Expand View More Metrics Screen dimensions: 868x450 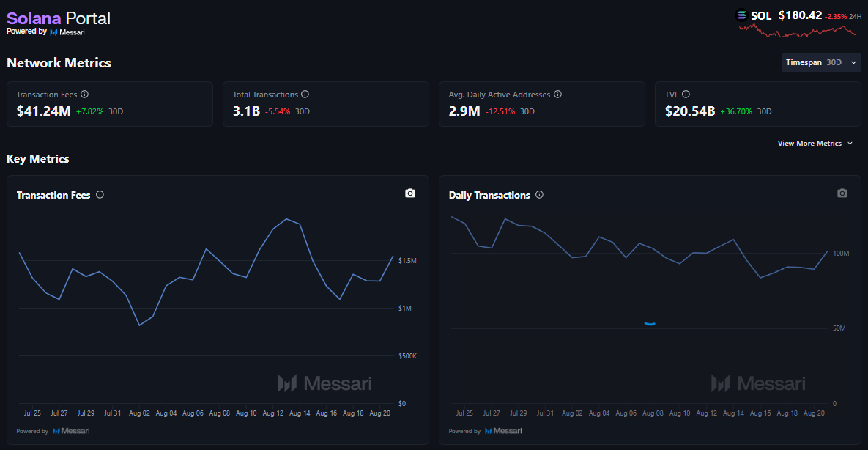[815, 144]
